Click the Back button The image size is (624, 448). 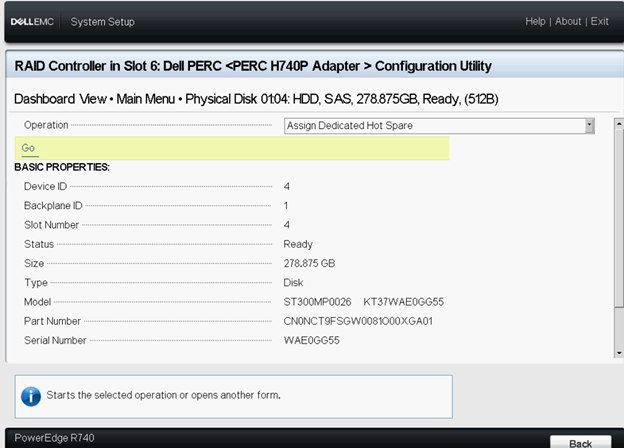pyautogui.click(x=581, y=442)
